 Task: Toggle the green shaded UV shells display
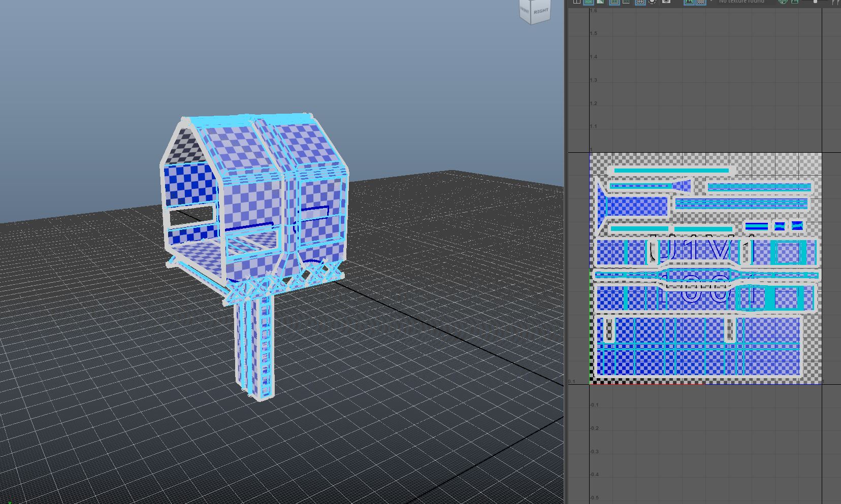tap(589, 2)
